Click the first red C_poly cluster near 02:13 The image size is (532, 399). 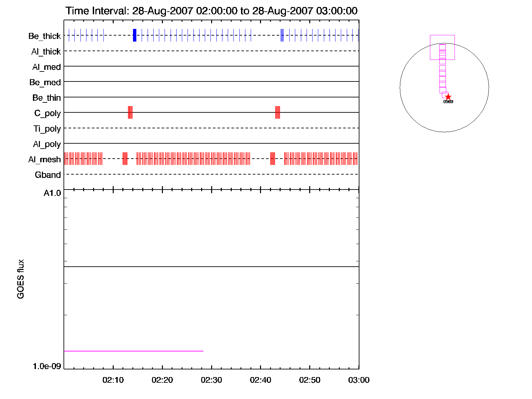(130, 112)
